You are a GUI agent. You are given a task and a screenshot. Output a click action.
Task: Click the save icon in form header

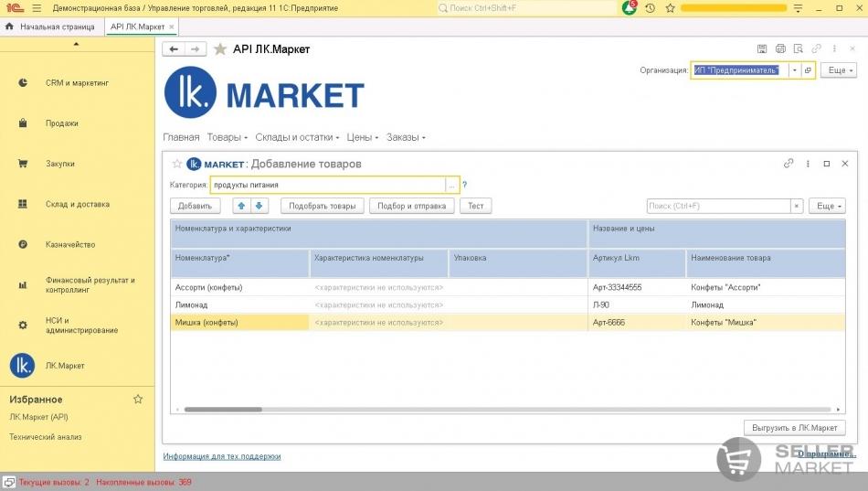[762, 48]
